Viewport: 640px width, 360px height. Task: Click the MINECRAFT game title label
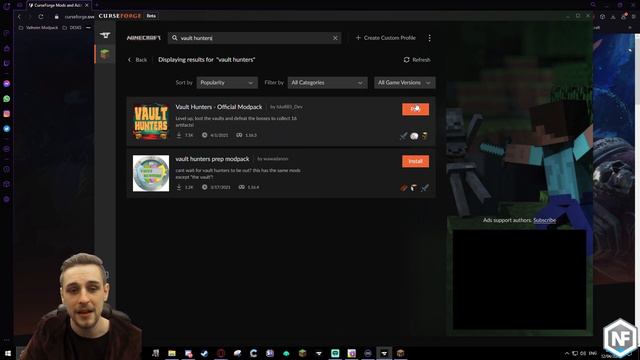(143, 38)
